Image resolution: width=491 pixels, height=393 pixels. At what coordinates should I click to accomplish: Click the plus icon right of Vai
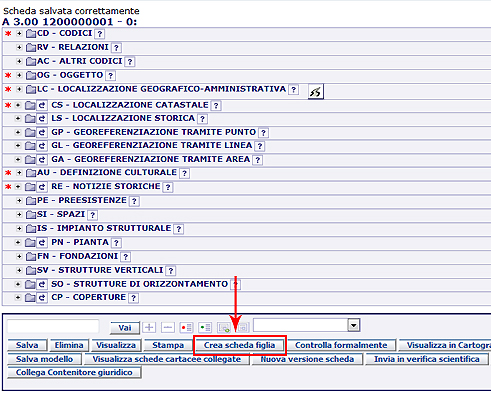pyautogui.click(x=149, y=327)
